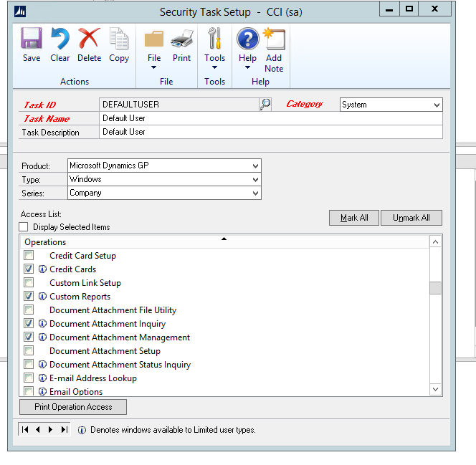This screenshot has width=476, height=465.
Task: Click the Print Operation Access button
Action: [73, 407]
